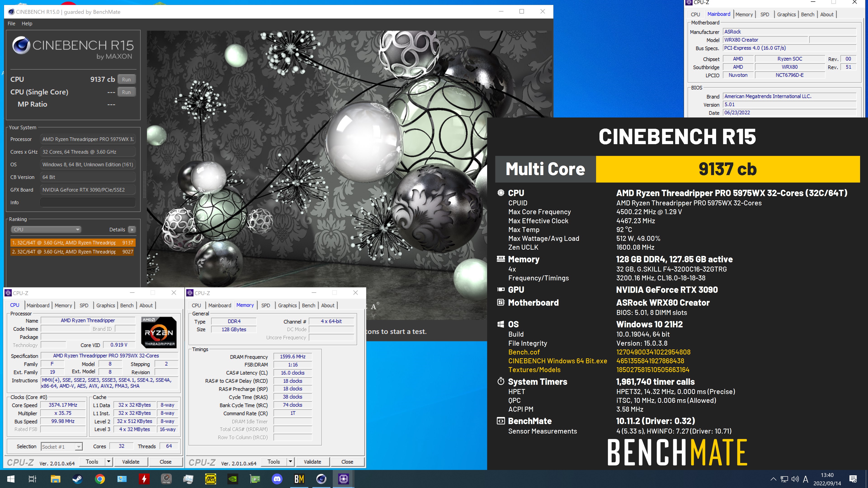Open File Explorer from the taskbar

pyautogui.click(x=55, y=479)
